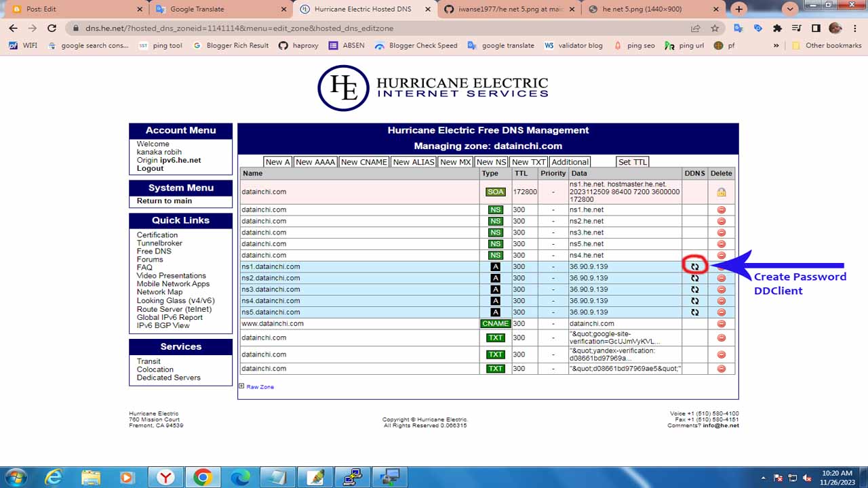
Task: Select the SOA datainchi.com record row
Action: [487, 192]
